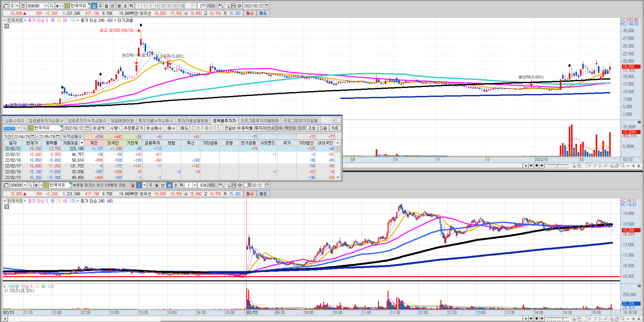The width and height of the screenshot is (644, 322).
Task: Click the search magnifier in investor panel toolbar
Action: pos(24,128)
